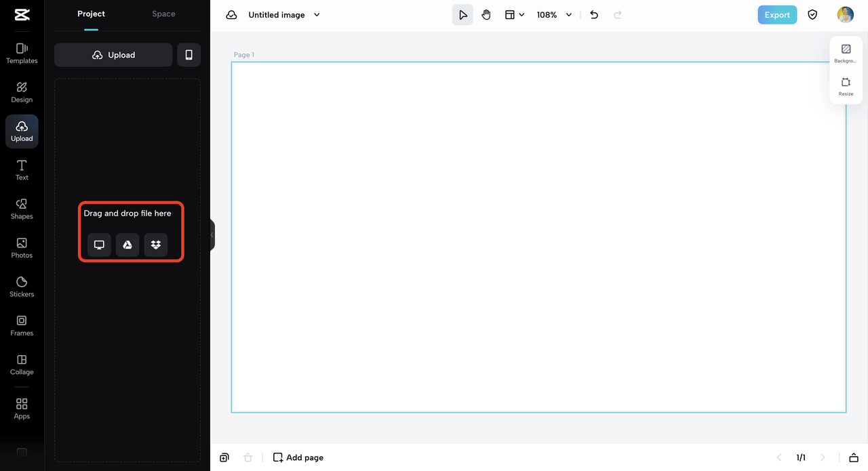Open the Background tool

[846, 54]
